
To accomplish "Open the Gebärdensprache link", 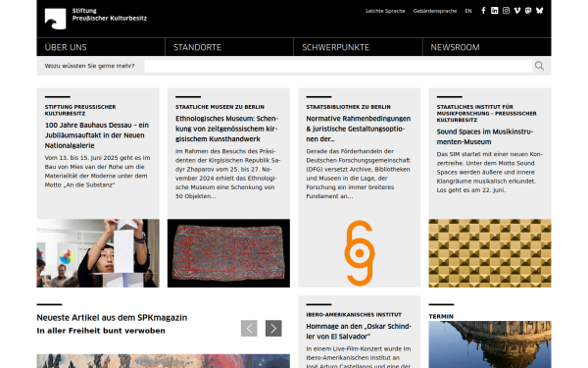I will coord(435,11).
